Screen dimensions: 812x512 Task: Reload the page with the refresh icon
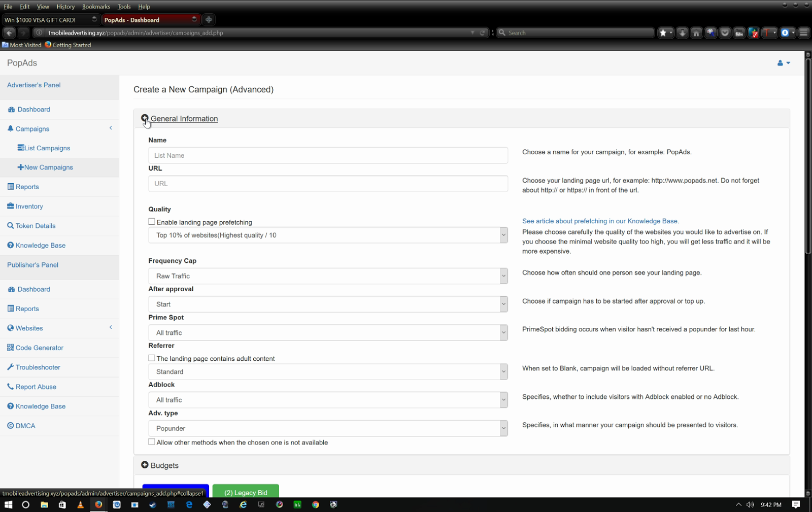coord(482,32)
